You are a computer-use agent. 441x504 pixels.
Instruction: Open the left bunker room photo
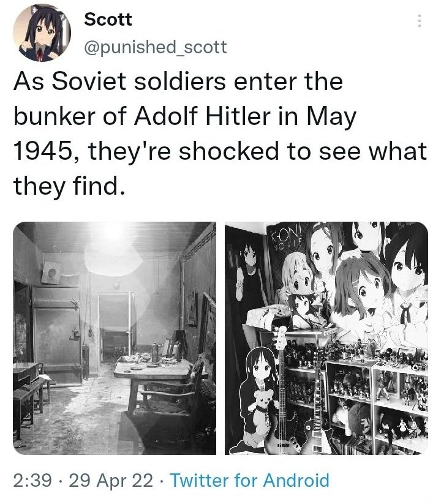point(115,338)
